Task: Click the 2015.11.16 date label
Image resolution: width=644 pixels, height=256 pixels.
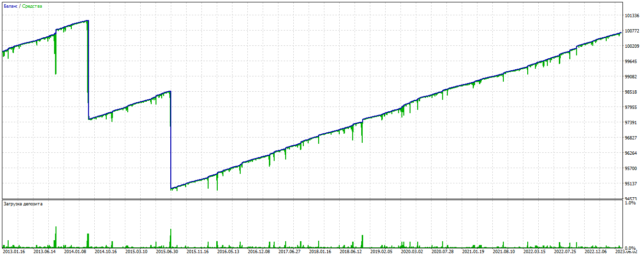Action: pos(198,252)
